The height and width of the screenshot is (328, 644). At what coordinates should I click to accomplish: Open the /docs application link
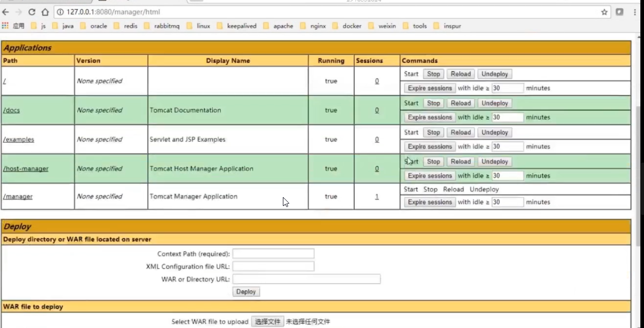[11, 111]
